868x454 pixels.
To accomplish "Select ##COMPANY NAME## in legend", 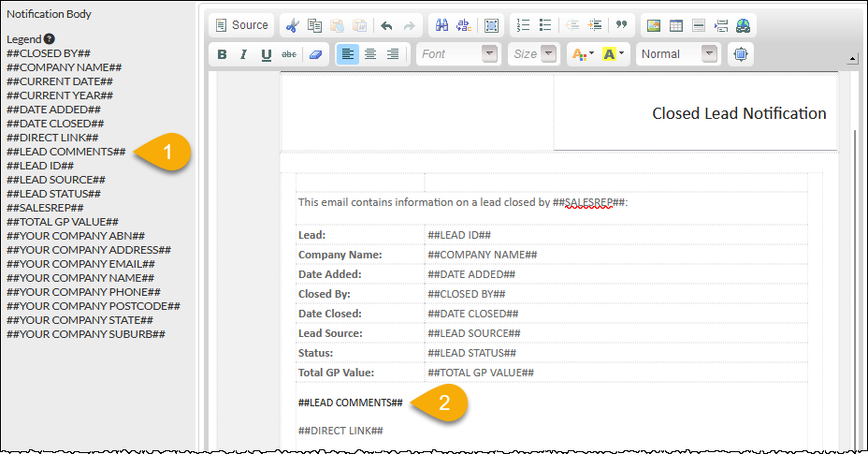I will [x=65, y=67].
